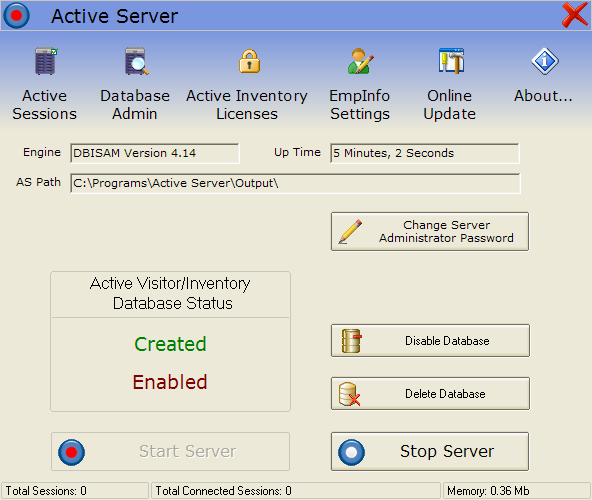Open the About info diamond icon

545,61
